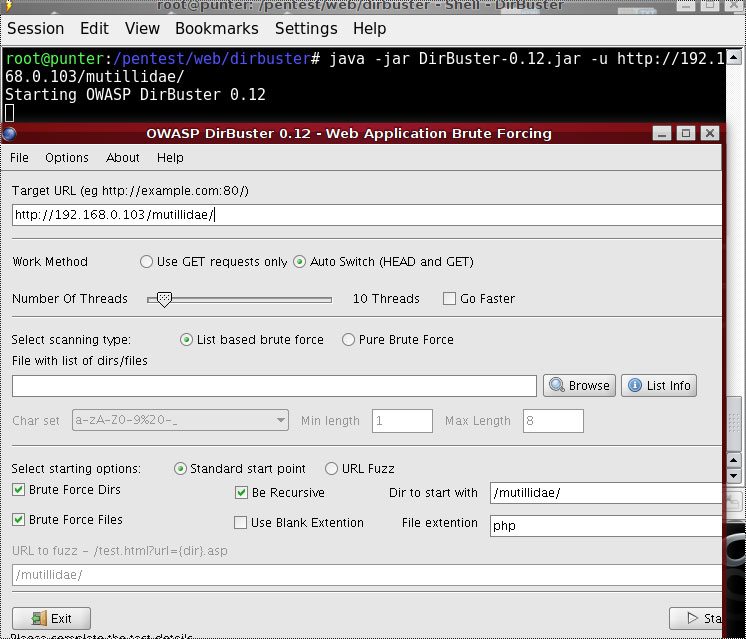Click the Number Of Threads slider handle
Viewport: 746px width, 639px height.
pyautogui.click(x=165, y=298)
